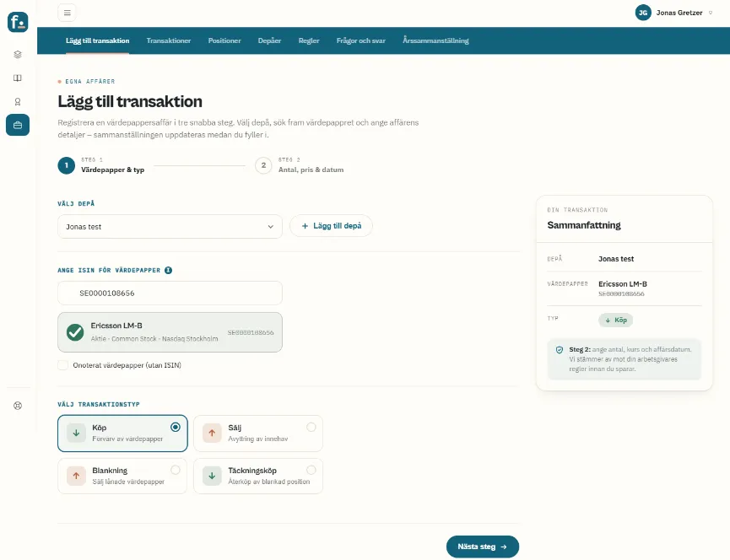Image resolution: width=730 pixels, height=560 pixels.
Task: Toggle the hamburger menu button
Action: point(67,13)
